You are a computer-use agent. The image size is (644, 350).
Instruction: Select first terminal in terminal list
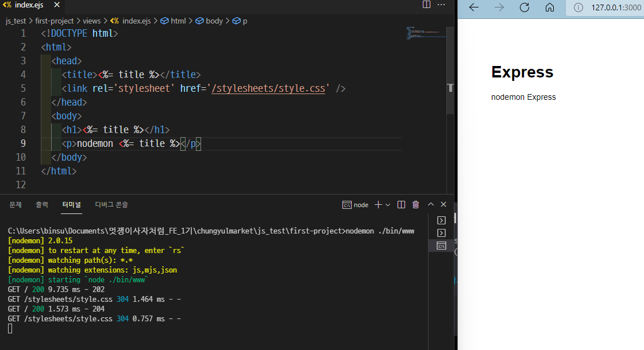pyautogui.click(x=442, y=220)
